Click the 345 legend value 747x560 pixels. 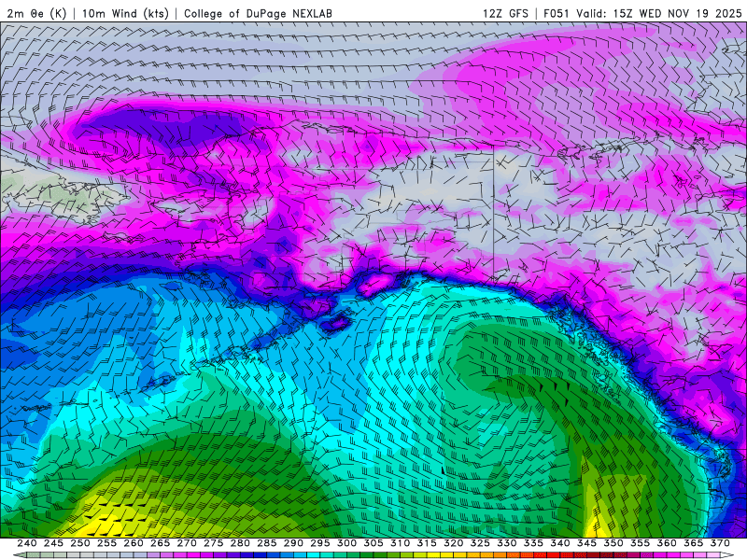pos(587,543)
